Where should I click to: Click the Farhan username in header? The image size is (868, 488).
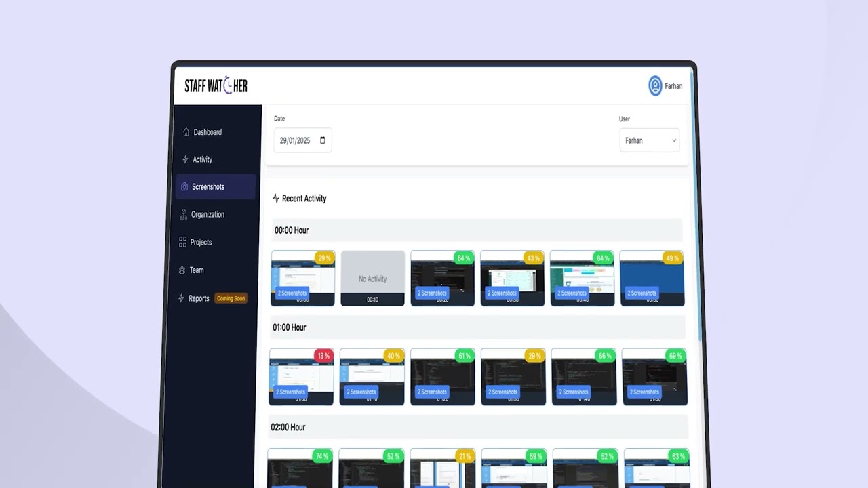point(673,86)
